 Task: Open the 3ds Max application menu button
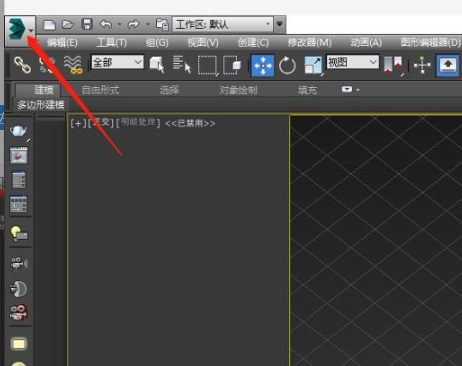[20, 30]
